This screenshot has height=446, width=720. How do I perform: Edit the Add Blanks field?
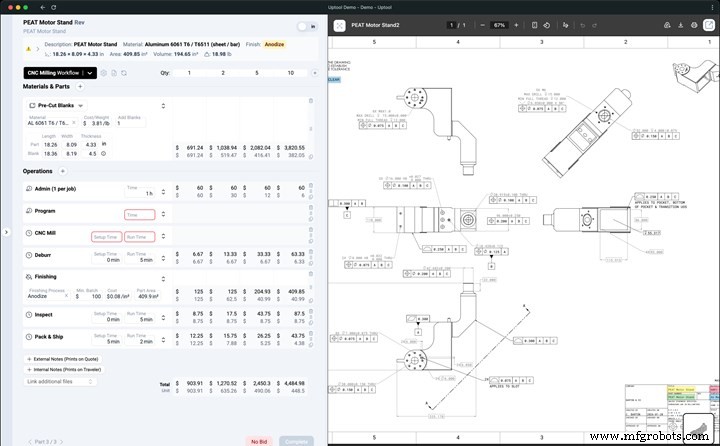(x=130, y=123)
